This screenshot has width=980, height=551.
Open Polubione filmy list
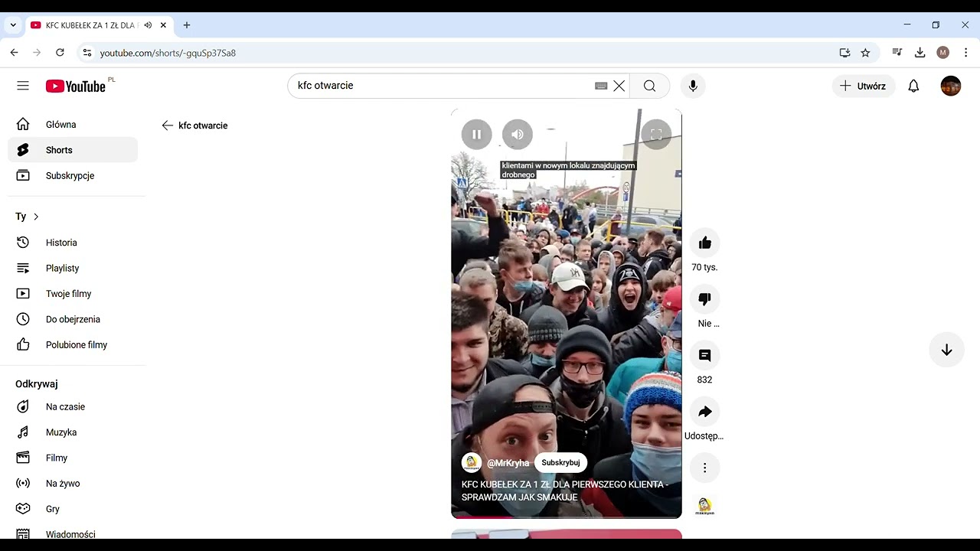(x=73, y=345)
